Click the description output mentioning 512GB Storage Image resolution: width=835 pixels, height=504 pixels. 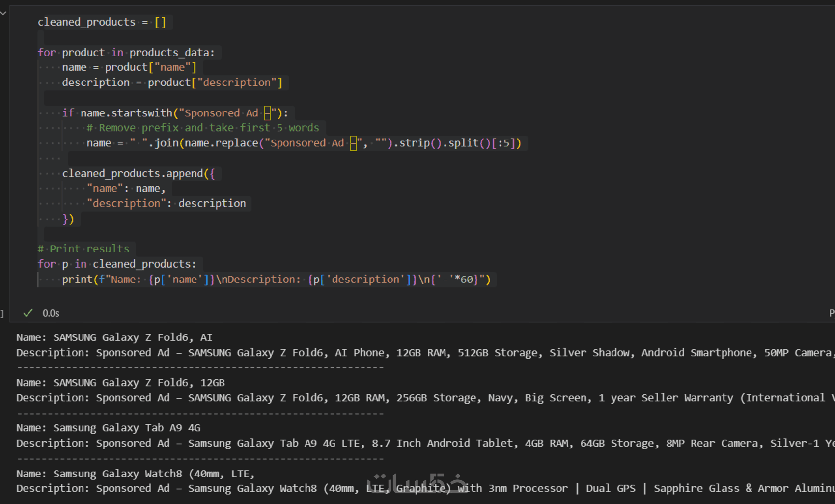point(425,353)
